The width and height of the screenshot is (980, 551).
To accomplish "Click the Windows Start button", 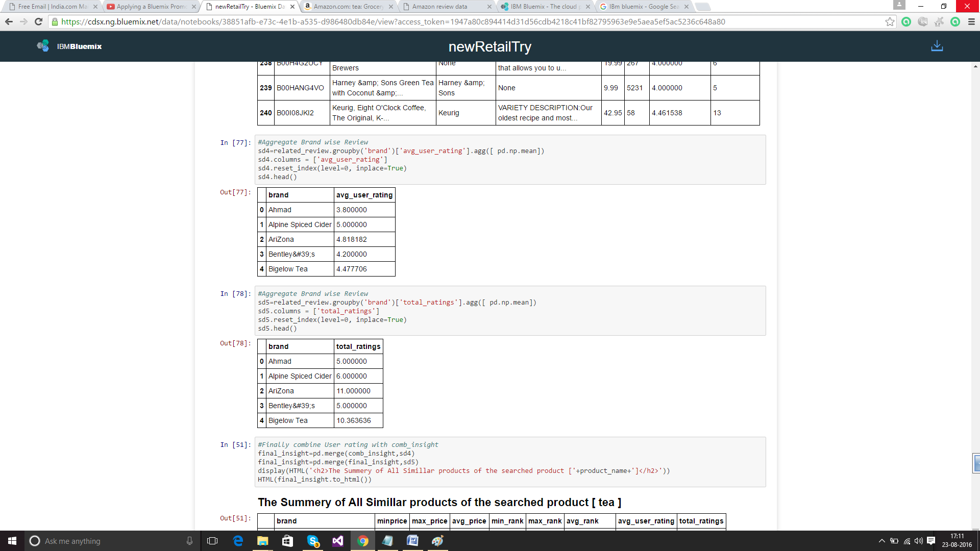I will tap(12, 541).
